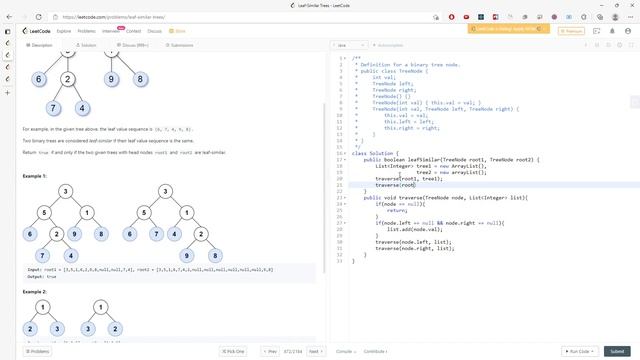The width and height of the screenshot is (640, 360).
Task: Open the Java language dropdown
Action: click(x=349, y=45)
